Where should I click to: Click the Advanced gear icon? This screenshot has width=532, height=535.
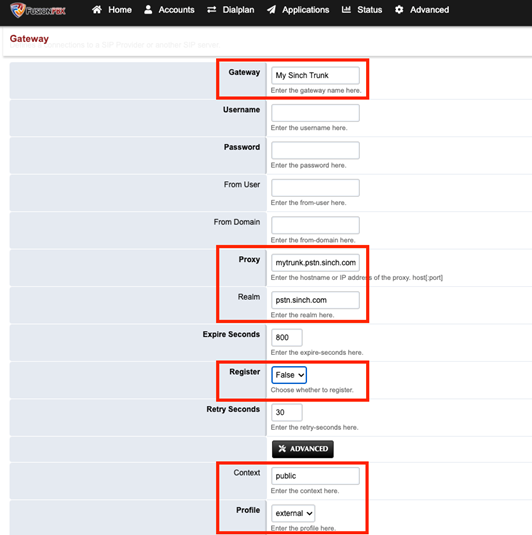(399, 10)
